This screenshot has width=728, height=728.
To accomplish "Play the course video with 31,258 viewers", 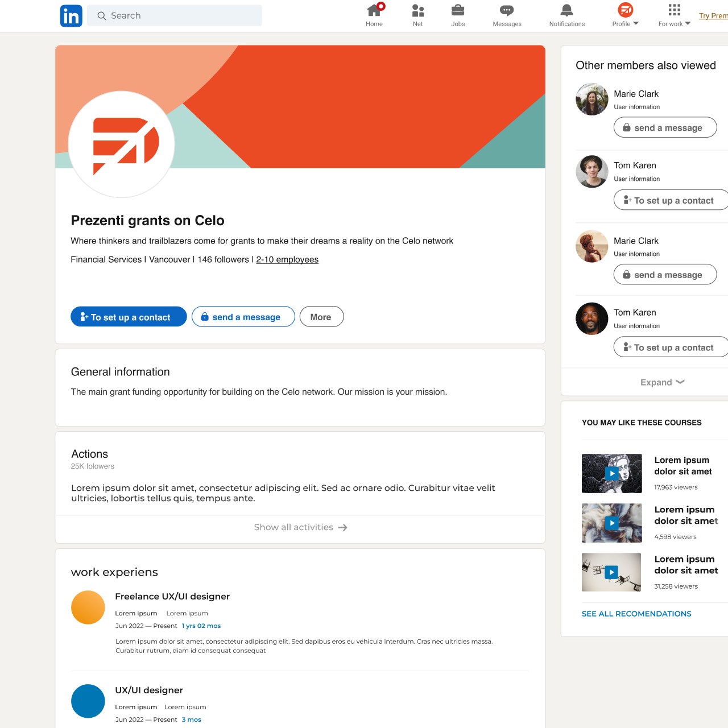I will (x=611, y=572).
